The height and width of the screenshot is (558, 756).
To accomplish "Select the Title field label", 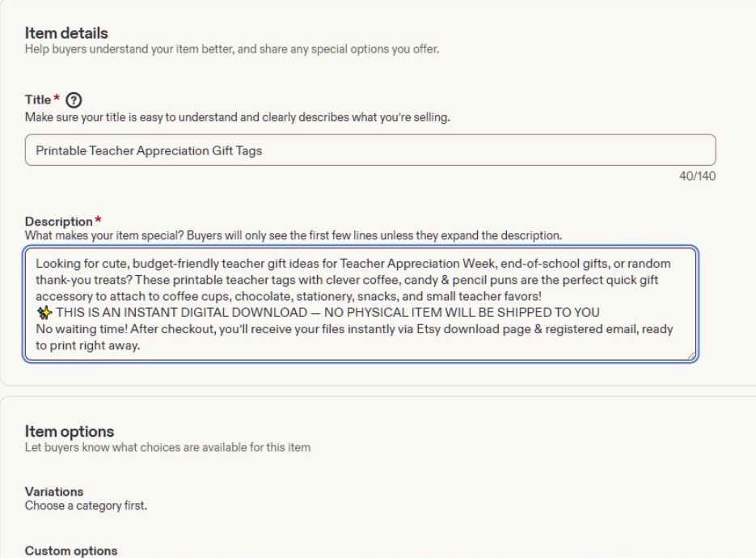I will 38,99.
